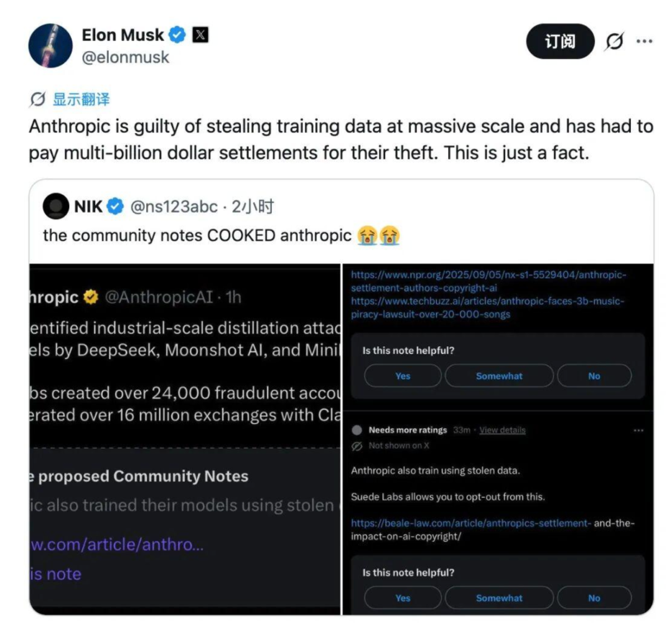Click Elon Musk's profile avatar
The width and height of the screenshot is (672, 623).
(x=50, y=46)
